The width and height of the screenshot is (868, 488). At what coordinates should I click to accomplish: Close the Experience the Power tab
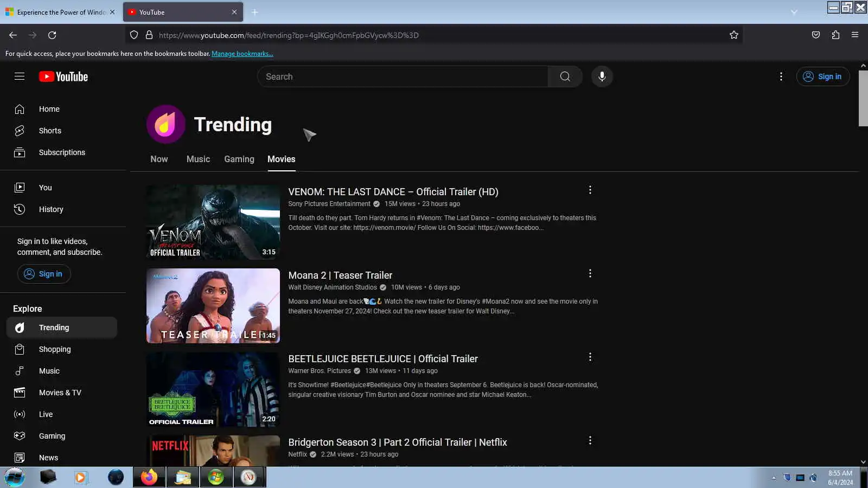coord(112,12)
